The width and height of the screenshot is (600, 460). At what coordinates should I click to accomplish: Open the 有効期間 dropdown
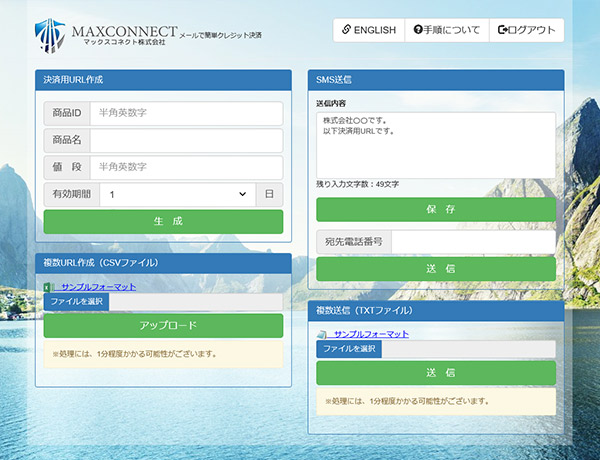(177, 195)
